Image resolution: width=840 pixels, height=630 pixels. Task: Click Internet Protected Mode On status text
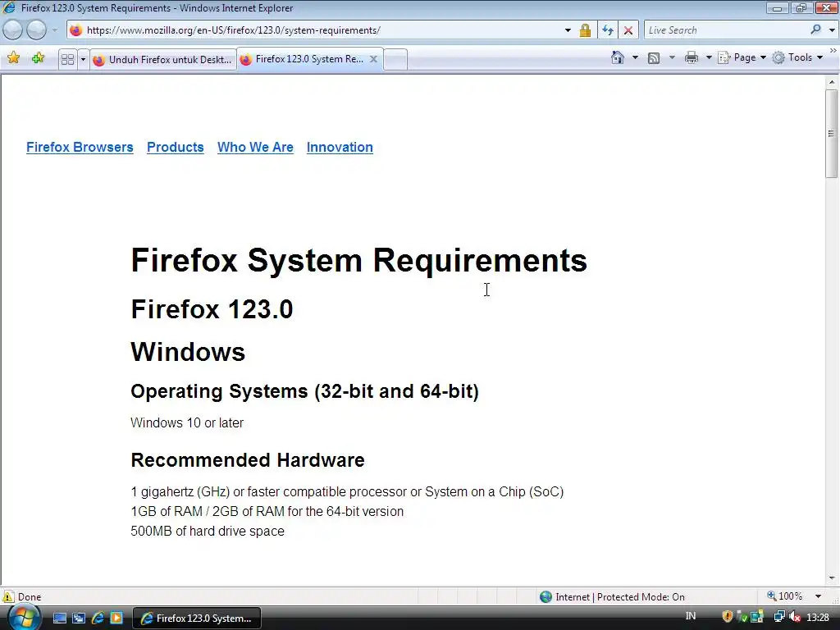click(x=620, y=597)
